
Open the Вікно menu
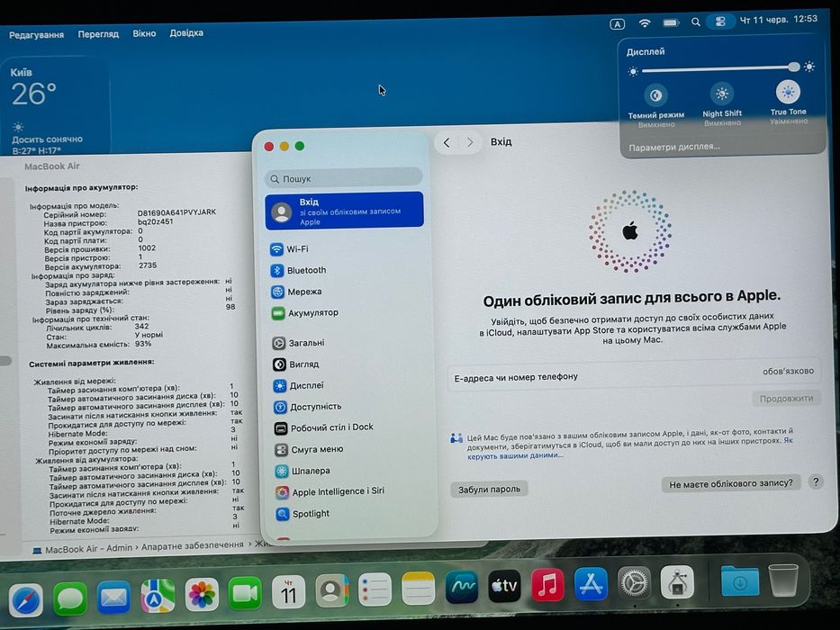[144, 33]
